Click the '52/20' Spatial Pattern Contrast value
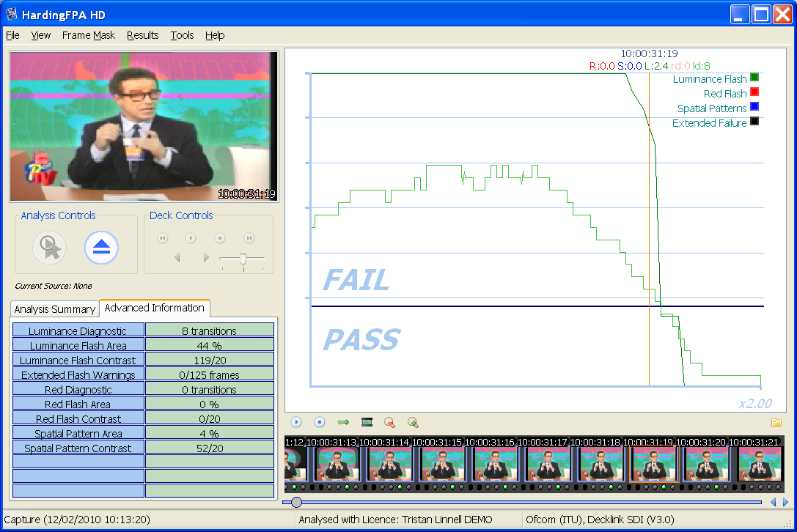 [210, 448]
